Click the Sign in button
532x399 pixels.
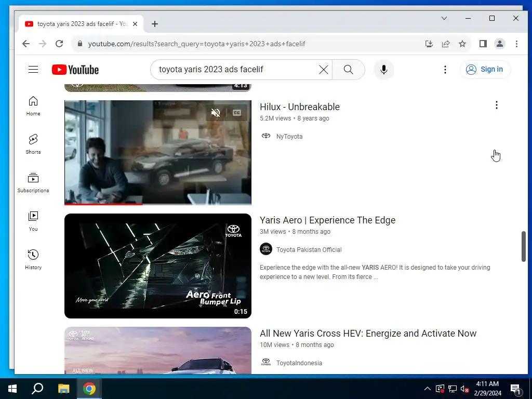pos(485,70)
